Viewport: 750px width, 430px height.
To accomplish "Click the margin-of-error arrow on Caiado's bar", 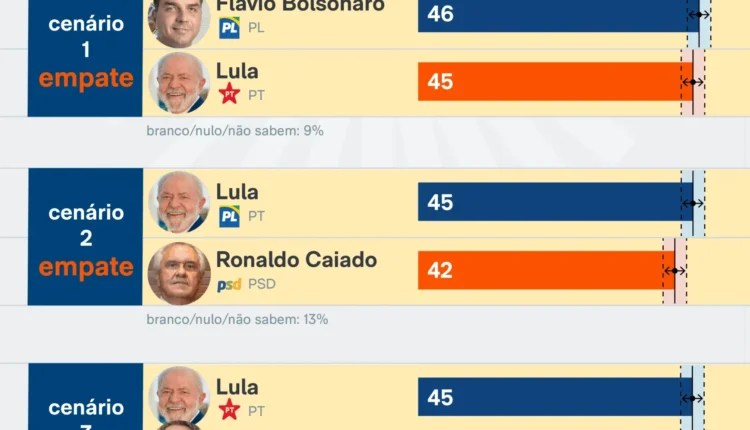I will click(x=674, y=270).
